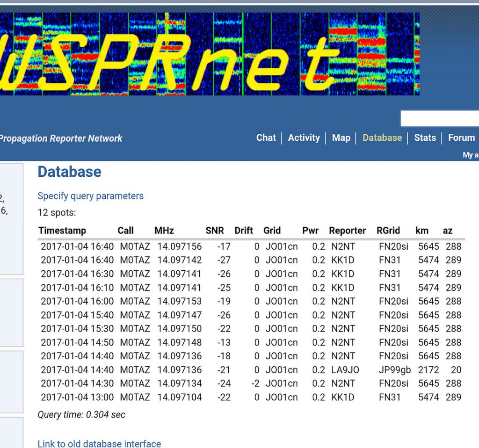Open the Forum page
Viewport: 479px width, 448px height.
(461, 137)
